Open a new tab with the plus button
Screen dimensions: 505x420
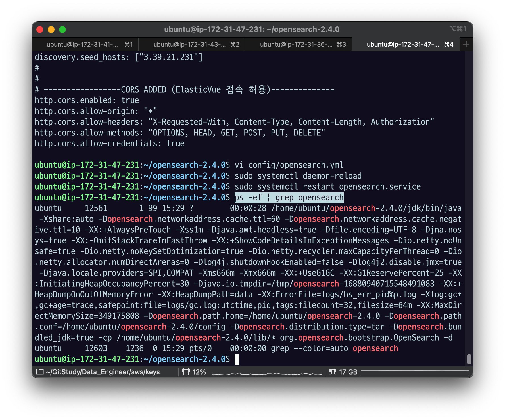[466, 44]
